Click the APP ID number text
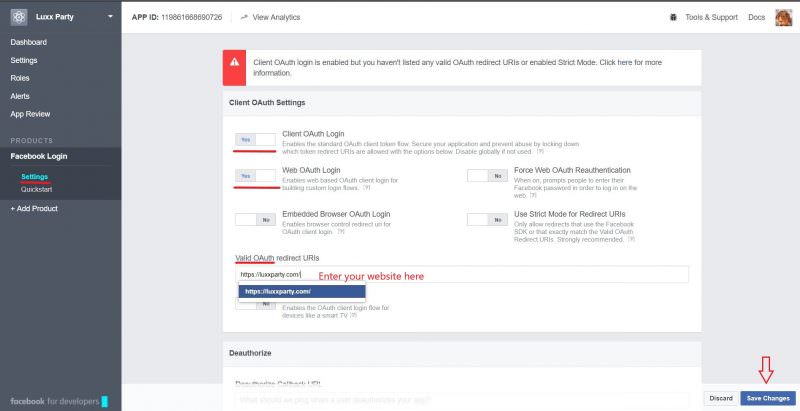800x411 pixels. 191,17
